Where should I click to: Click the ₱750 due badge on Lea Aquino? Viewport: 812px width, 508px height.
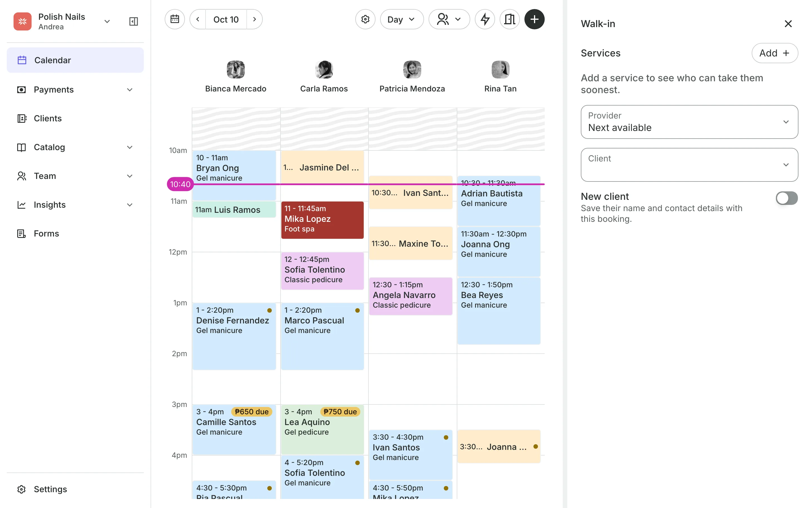tap(340, 411)
